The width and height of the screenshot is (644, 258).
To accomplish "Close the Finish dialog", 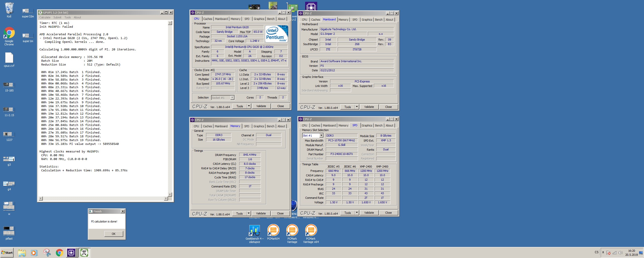I will click(123, 211).
